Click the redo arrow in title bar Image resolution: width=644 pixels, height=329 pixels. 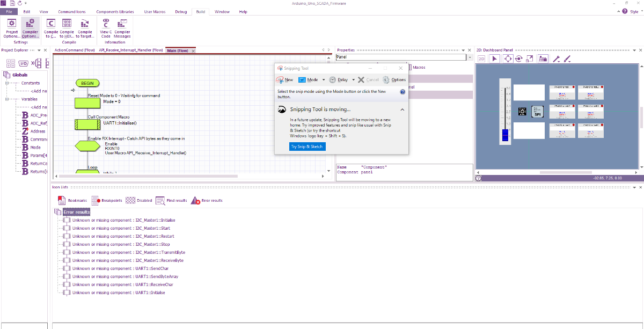coord(20,3)
